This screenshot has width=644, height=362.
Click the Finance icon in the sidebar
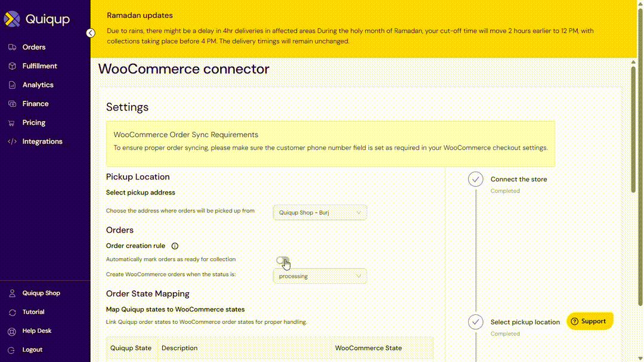tap(13, 104)
